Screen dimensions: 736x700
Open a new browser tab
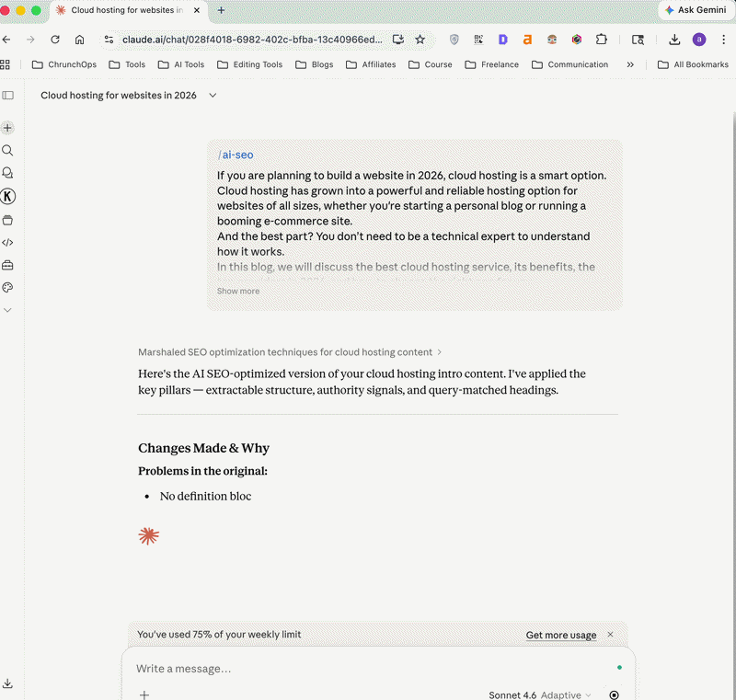[x=221, y=10]
